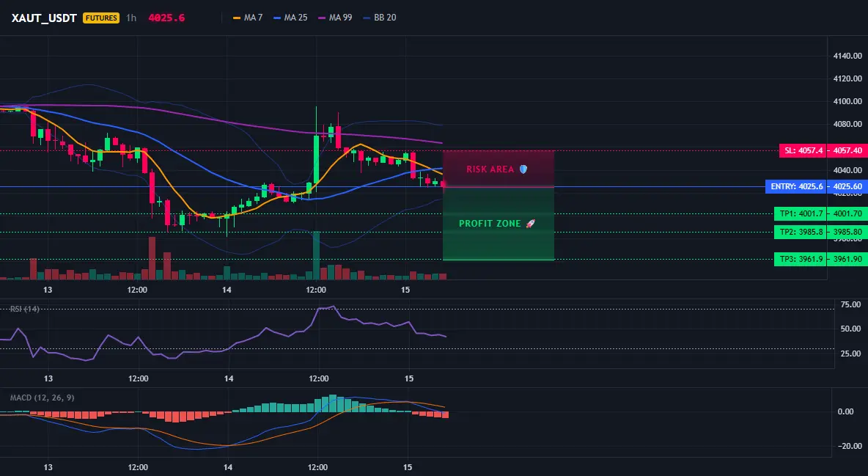
Task: Click the XAUT_USDT symbol name
Action: [x=44, y=18]
